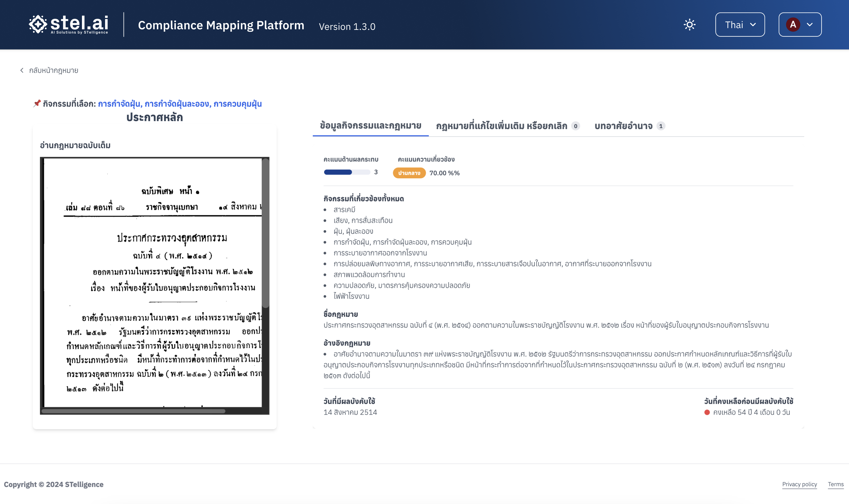Click the impact score progress bar
Image resolution: width=849 pixels, height=504 pixels.
pos(347,172)
